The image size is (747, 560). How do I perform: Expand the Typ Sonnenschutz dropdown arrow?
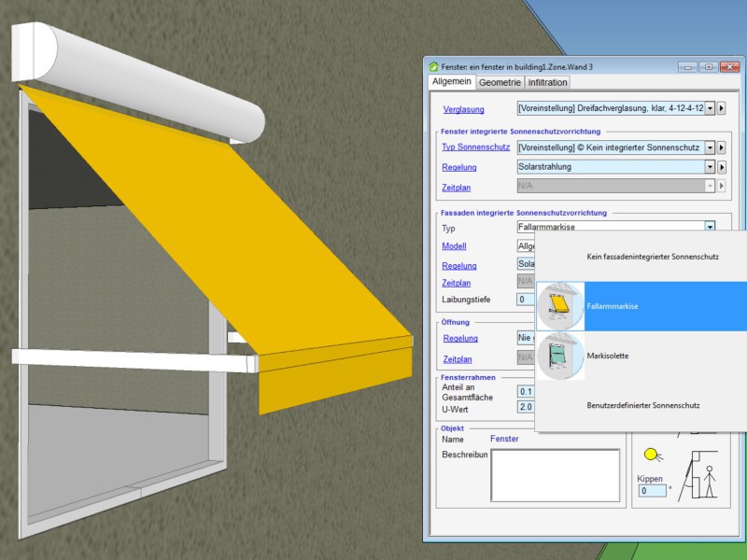710,147
